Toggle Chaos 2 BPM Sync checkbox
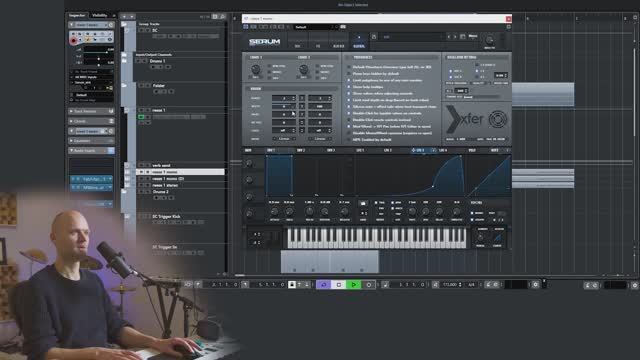640x360 pixels. pyautogui.click(x=317, y=66)
